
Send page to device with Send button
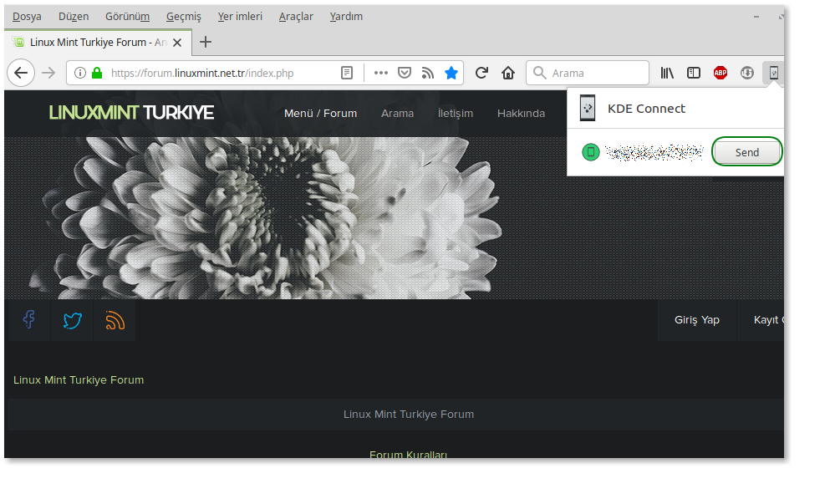coord(747,152)
